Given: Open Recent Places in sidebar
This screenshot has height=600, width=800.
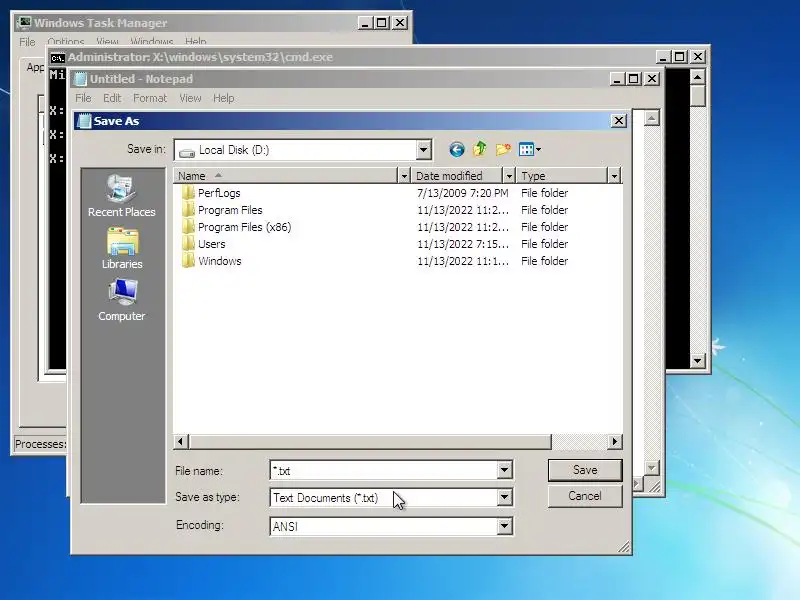Looking at the screenshot, I should [121, 196].
